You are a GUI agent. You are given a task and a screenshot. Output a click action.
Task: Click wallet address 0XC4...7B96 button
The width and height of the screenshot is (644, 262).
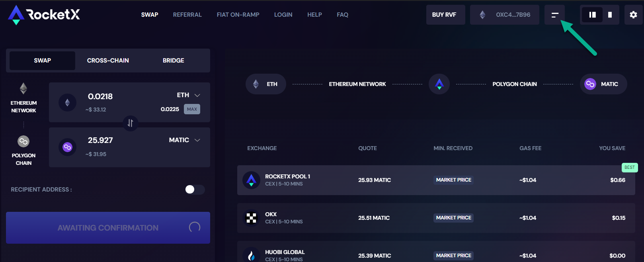pyautogui.click(x=505, y=15)
